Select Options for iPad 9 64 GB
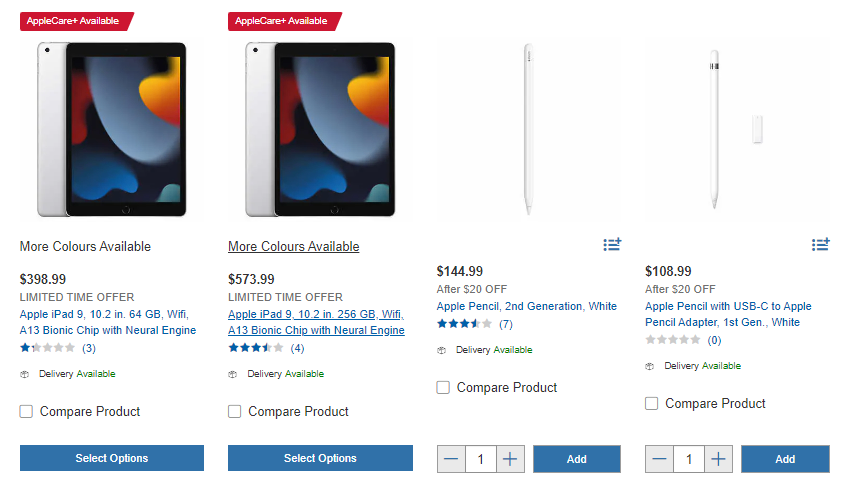This screenshot has height=478, width=847. pyautogui.click(x=112, y=458)
